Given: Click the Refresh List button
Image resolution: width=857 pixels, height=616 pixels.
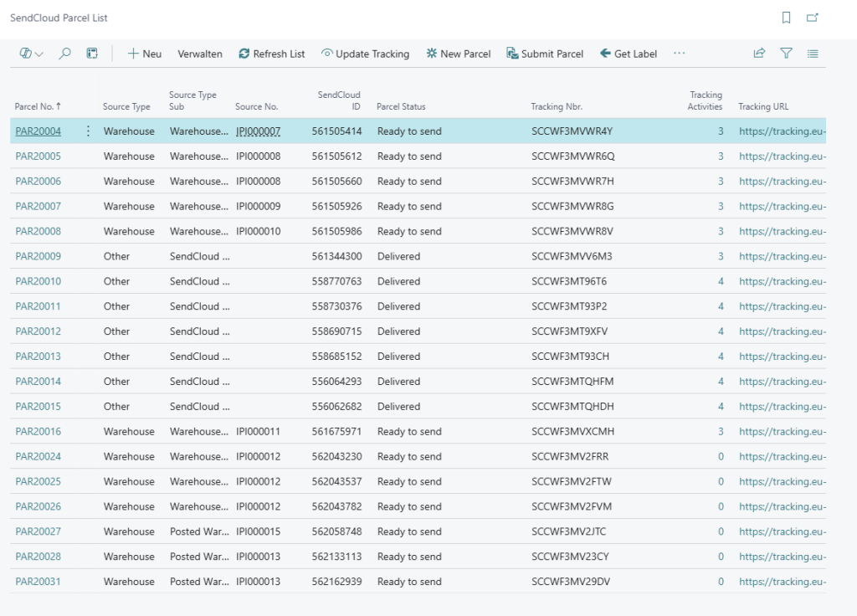Looking at the screenshot, I should coord(272,54).
